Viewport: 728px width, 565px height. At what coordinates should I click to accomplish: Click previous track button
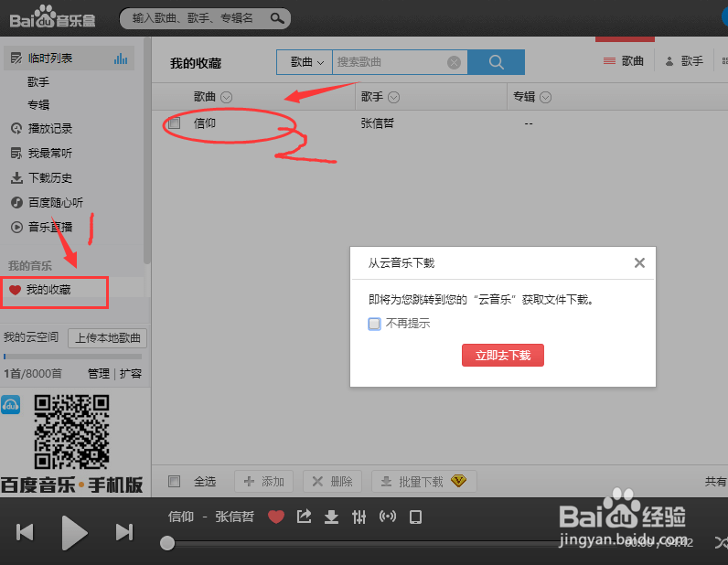[x=25, y=532]
